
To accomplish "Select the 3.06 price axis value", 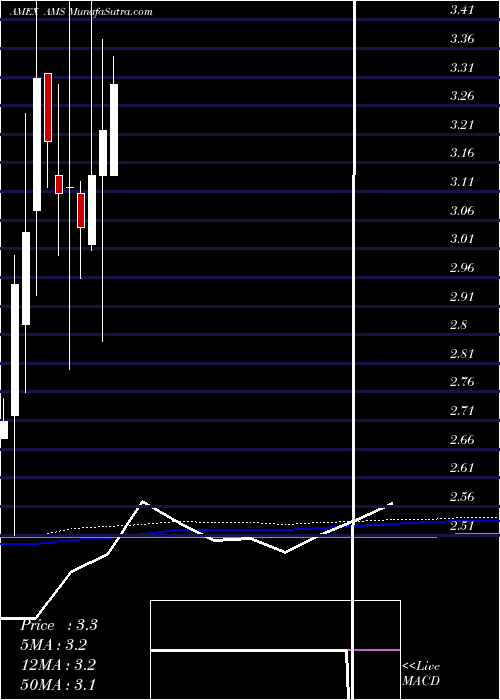I will click(x=462, y=210).
